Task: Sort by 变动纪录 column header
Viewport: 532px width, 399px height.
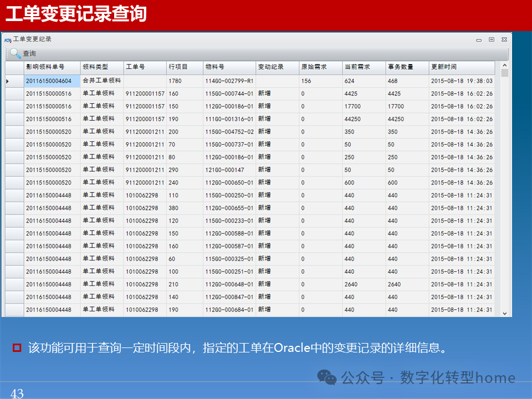Action: pos(277,67)
